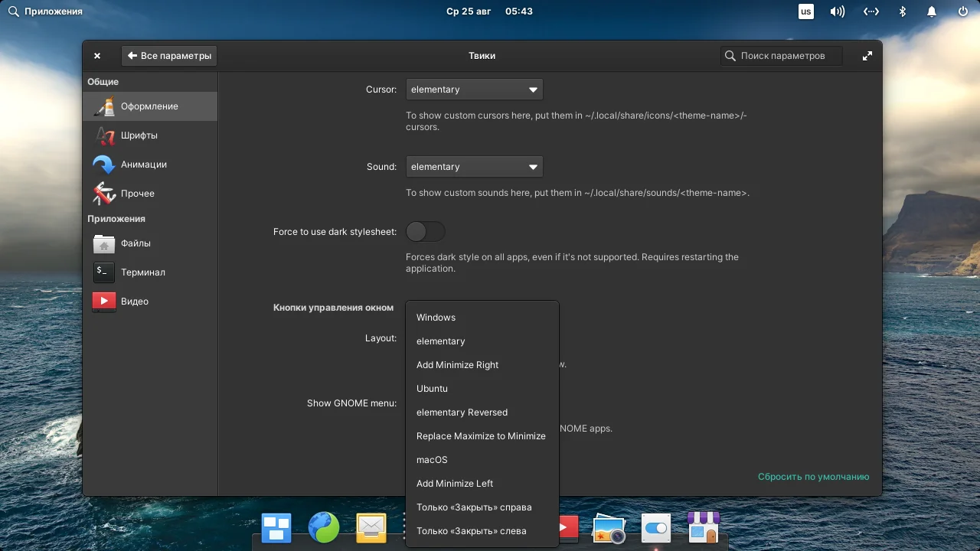
Task: Open the Sound theme dropdown
Action: (x=474, y=166)
